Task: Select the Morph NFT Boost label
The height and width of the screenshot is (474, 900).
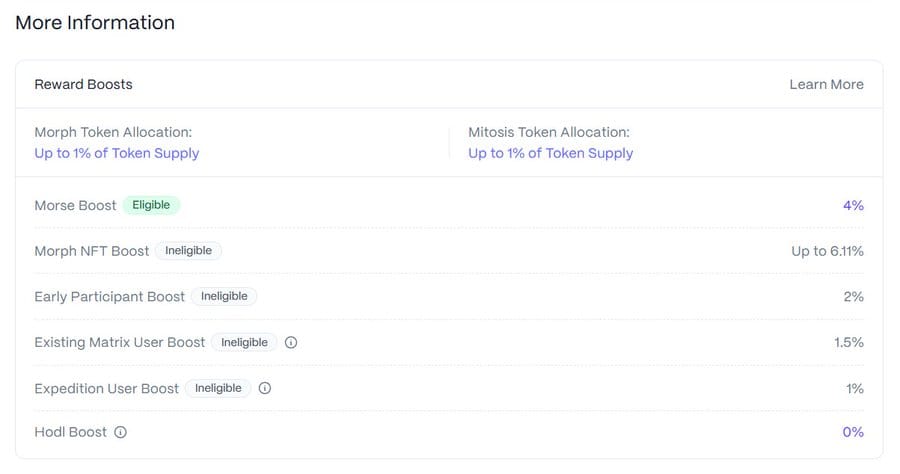Action: point(92,251)
